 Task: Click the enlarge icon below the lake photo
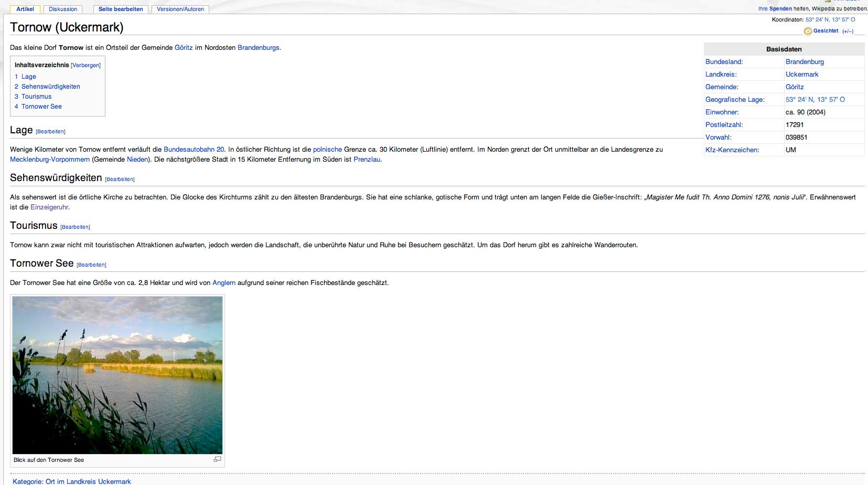coord(217,459)
